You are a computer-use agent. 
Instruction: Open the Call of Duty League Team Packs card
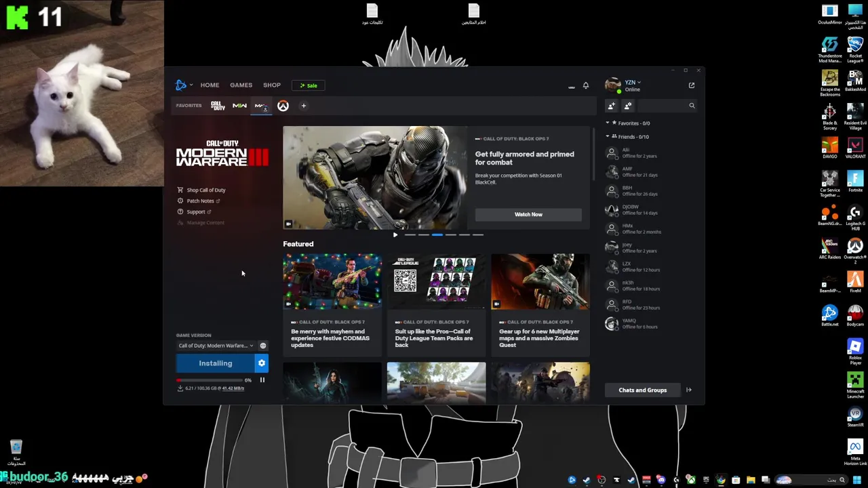(436, 304)
